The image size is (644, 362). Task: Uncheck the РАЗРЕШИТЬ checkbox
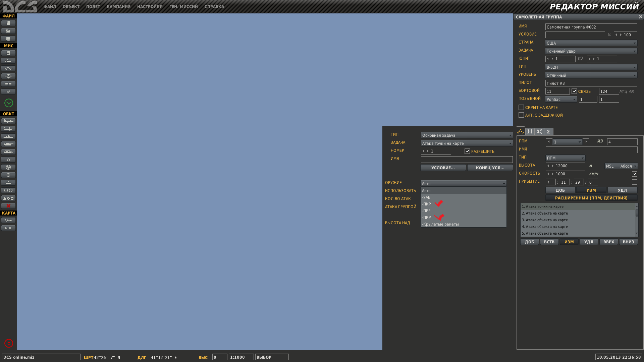[x=467, y=151]
